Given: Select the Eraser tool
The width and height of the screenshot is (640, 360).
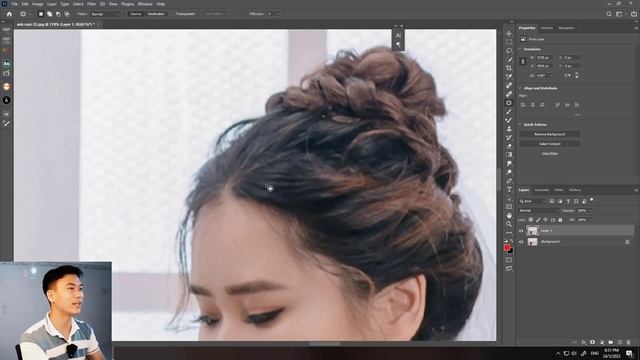Looking at the screenshot, I should point(509,146).
